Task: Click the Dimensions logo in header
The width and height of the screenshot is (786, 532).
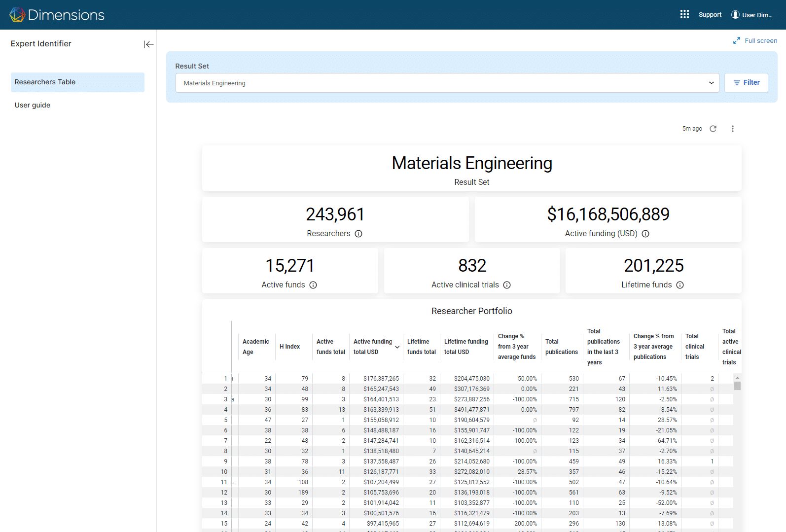Action: [x=57, y=15]
